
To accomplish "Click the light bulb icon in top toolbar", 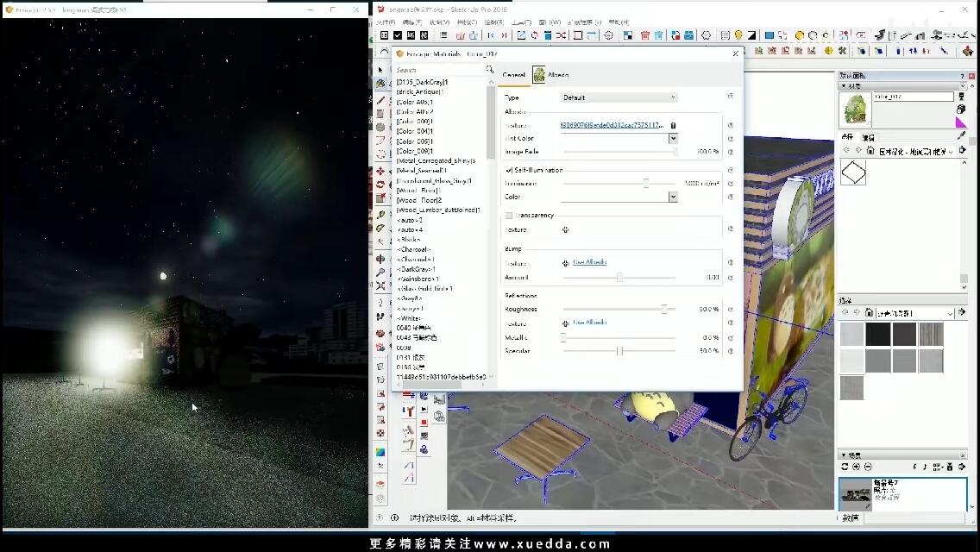I will [x=738, y=35].
